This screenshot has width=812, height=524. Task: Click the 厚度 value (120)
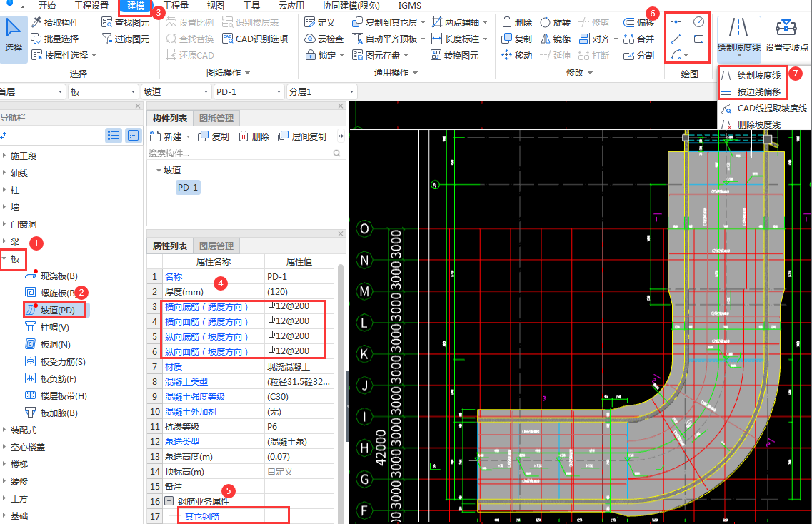(x=299, y=291)
